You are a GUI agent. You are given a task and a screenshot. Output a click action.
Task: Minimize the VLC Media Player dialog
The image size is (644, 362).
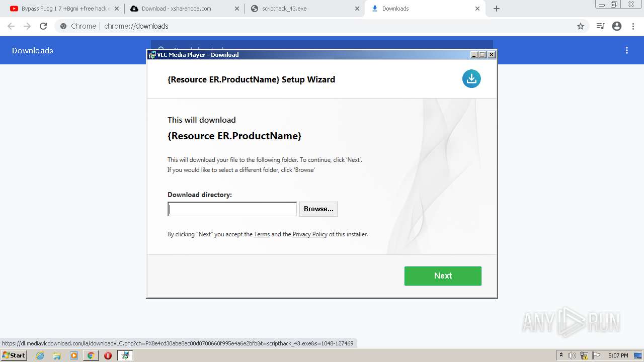tap(474, 55)
